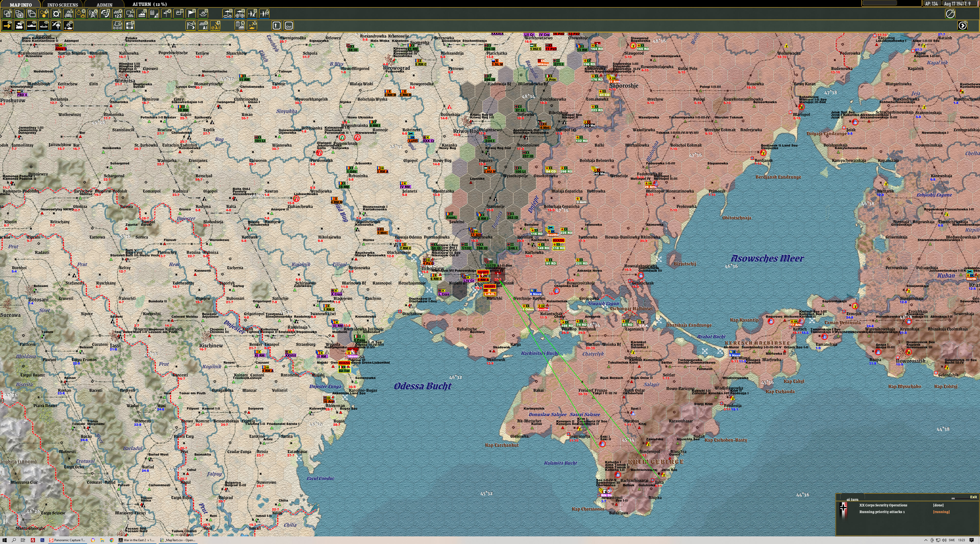Viewport: 980px width, 544px height.
Task: Select Air transport paratrooper mode (F9)
Action: [56, 26]
